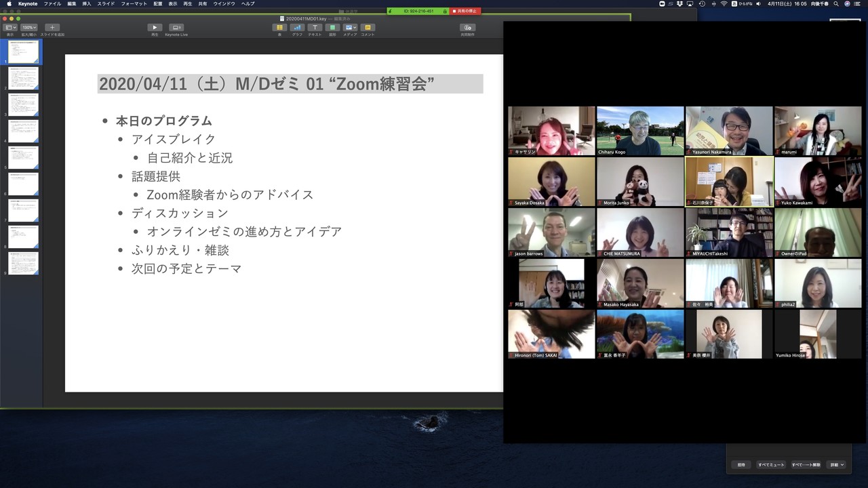Image resolution: width=868 pixels, height=488 pixels.
Task: Insert a shape with the 図形 icon
Action: pos(332,28)
